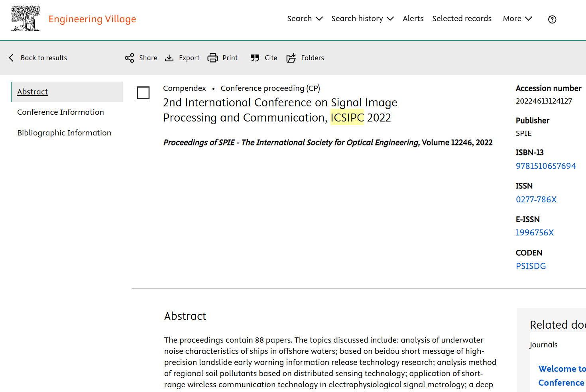Click the Share icon

click(129, 58)
